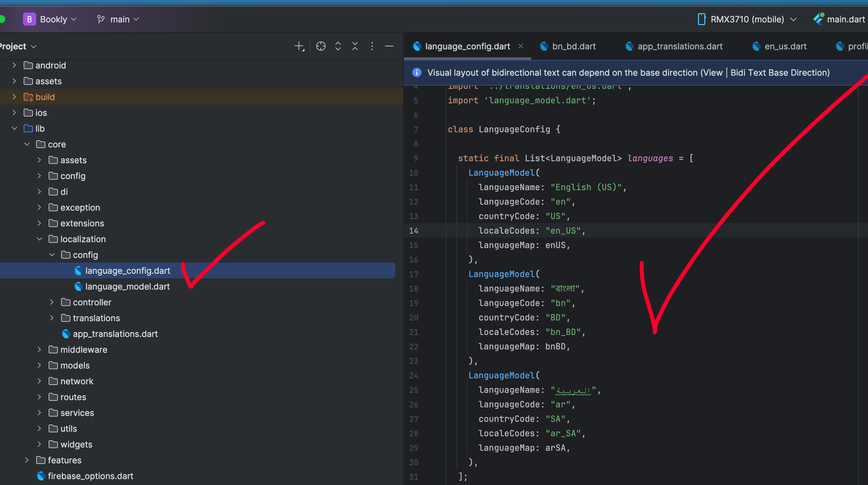This screenshot has width=868, height=485.
Task: Expand the translations folder
Action: tap(52, 318)
